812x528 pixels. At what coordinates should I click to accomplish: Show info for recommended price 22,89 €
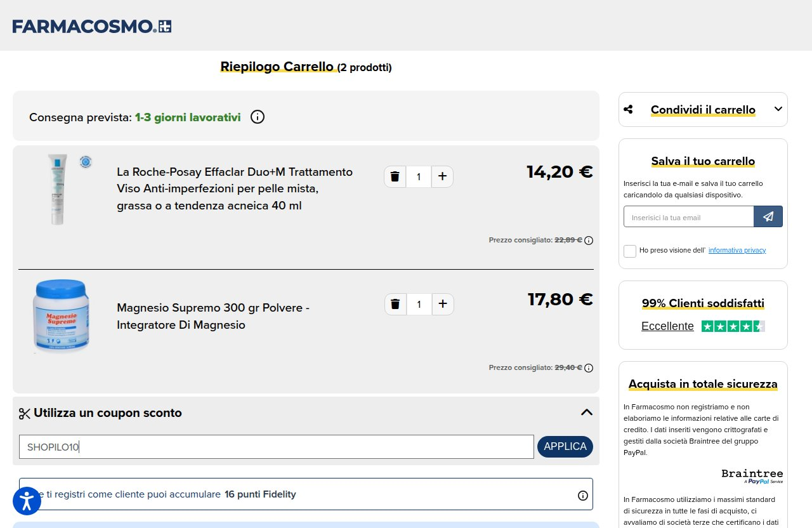click(589, 241)
